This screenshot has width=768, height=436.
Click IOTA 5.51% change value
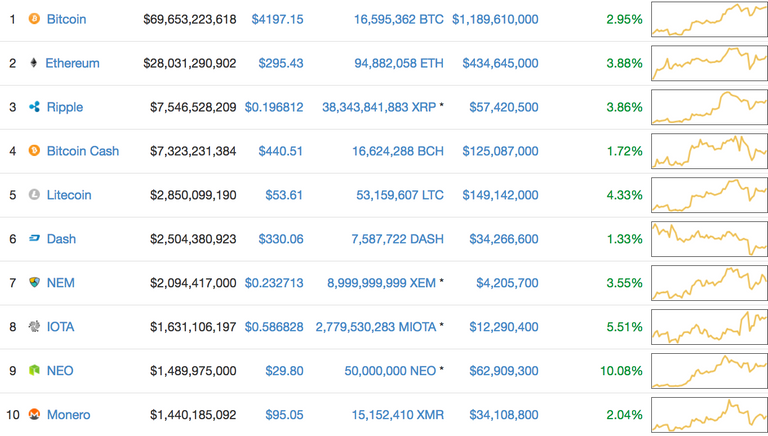(624, 327)
